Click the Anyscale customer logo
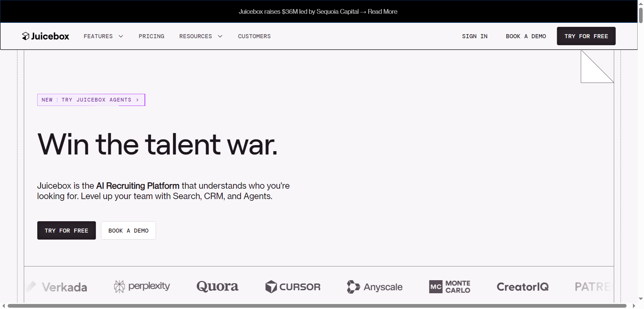 pos(375,287)
